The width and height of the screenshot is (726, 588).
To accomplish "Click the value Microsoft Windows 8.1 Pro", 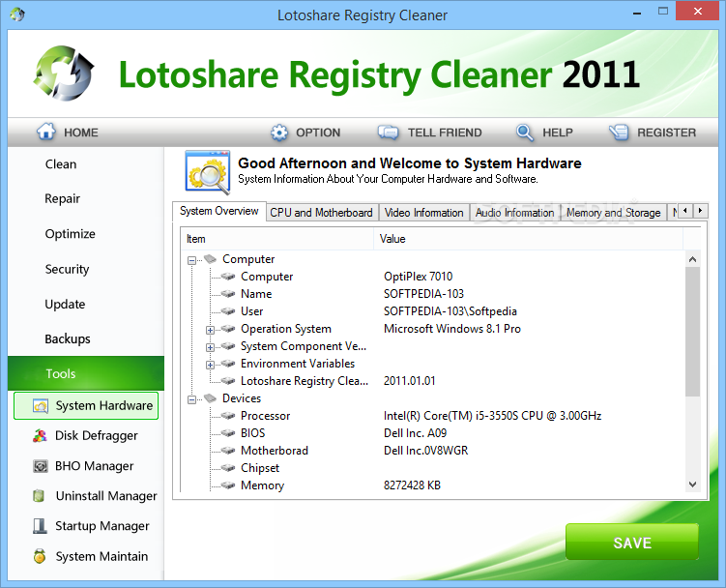I will point(452,329).
